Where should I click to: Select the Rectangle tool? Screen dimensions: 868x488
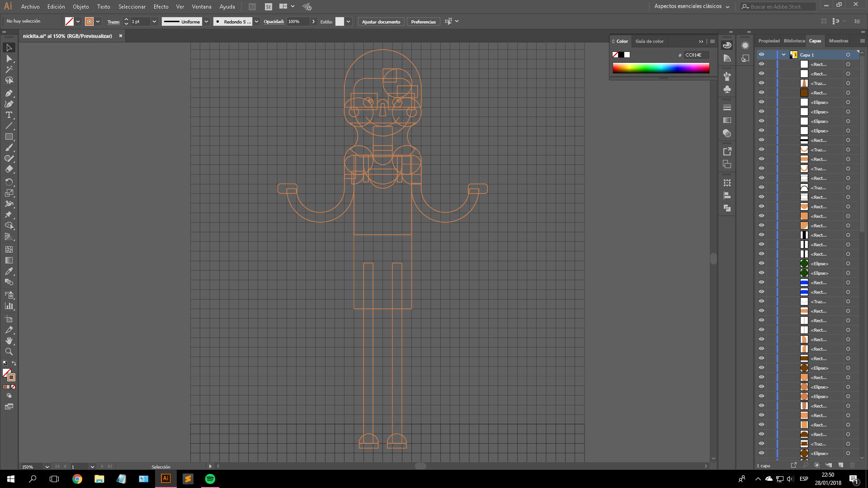point(9,136)
